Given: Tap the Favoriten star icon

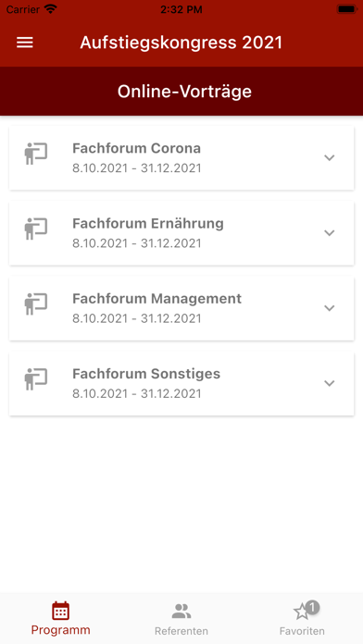Looking at the screenshot, I should 301,613.
